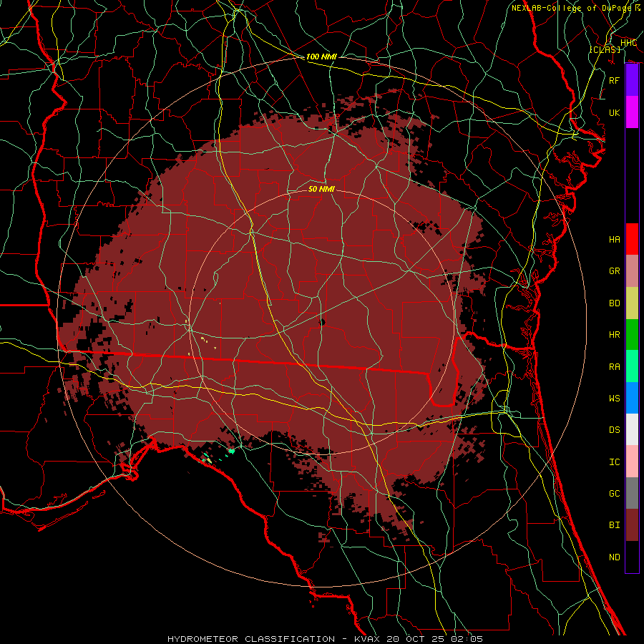Click the 'WS' legend label
The image size is (644, 644).
tap(615, 399)
